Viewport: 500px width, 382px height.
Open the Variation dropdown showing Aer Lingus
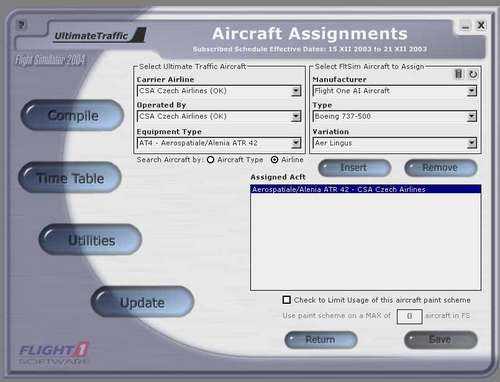point(471,143)
